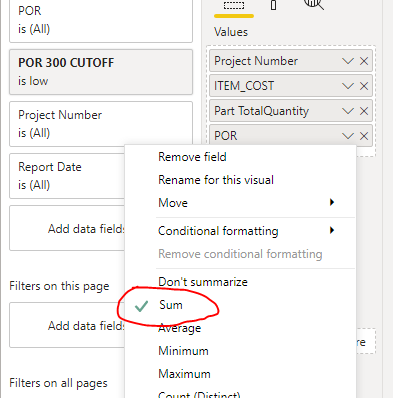The image size is (393, 398).
Task: Remove Part TotalQuantity field with X
Action: point(364,111)
